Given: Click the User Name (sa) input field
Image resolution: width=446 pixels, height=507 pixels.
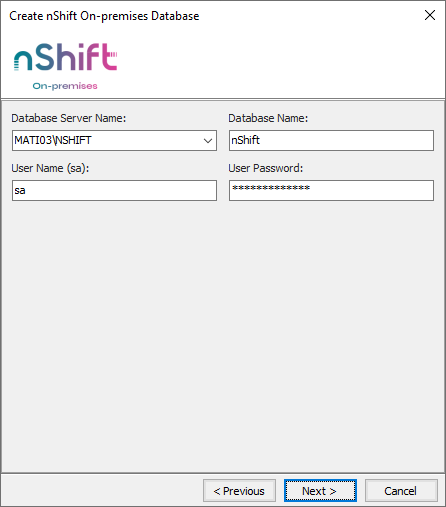Looking at the screenshot, I should coord(114,191).
